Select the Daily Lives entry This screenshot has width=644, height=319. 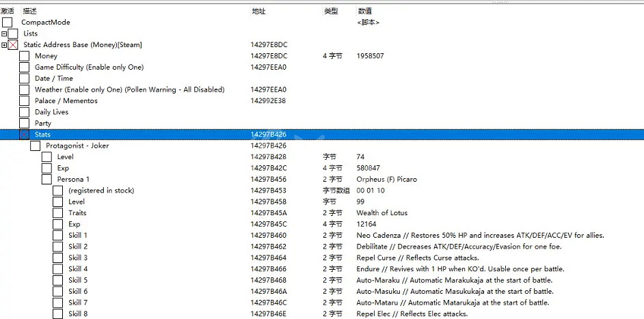51,112
